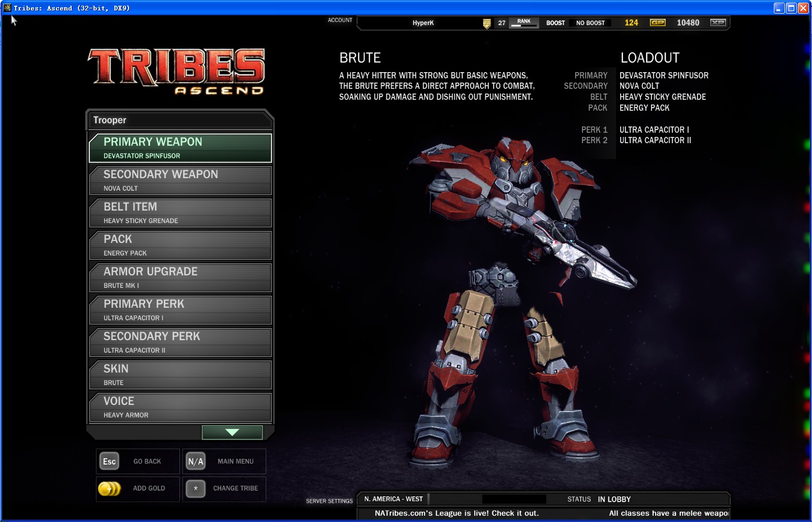Viewport: 812px width, 522px height.
Task: Click DEVASTATOR SPINFUSOR in the loadout summary
Action: (664, 75)
